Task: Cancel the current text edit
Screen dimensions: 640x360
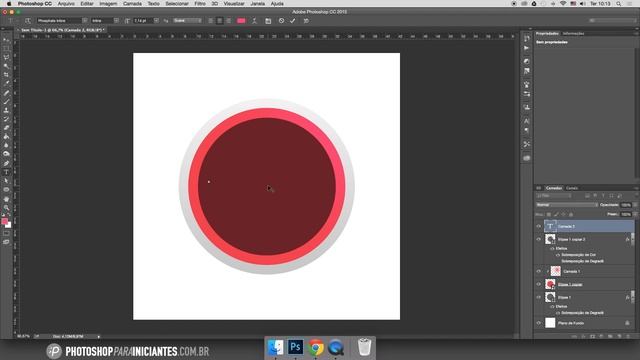Action: click(281, 21)
